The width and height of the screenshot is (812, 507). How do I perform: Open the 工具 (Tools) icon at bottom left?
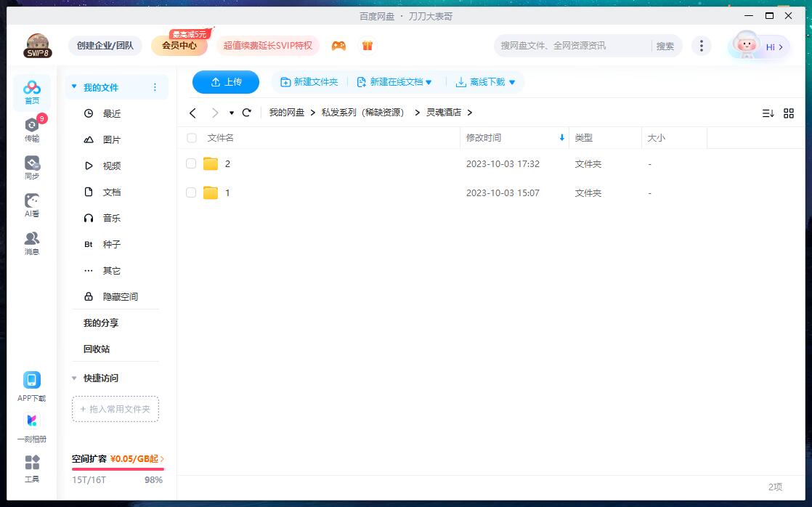point(31,467)
